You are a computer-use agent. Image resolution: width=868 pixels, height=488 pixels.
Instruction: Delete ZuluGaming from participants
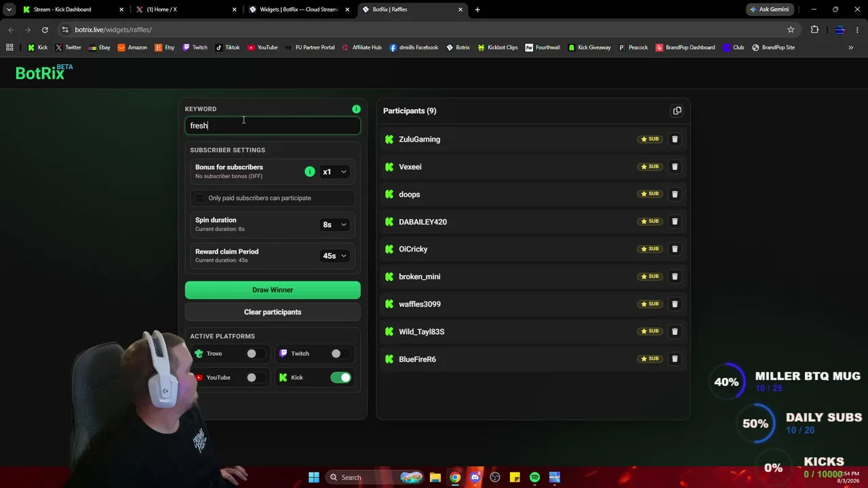pos(675,139)
